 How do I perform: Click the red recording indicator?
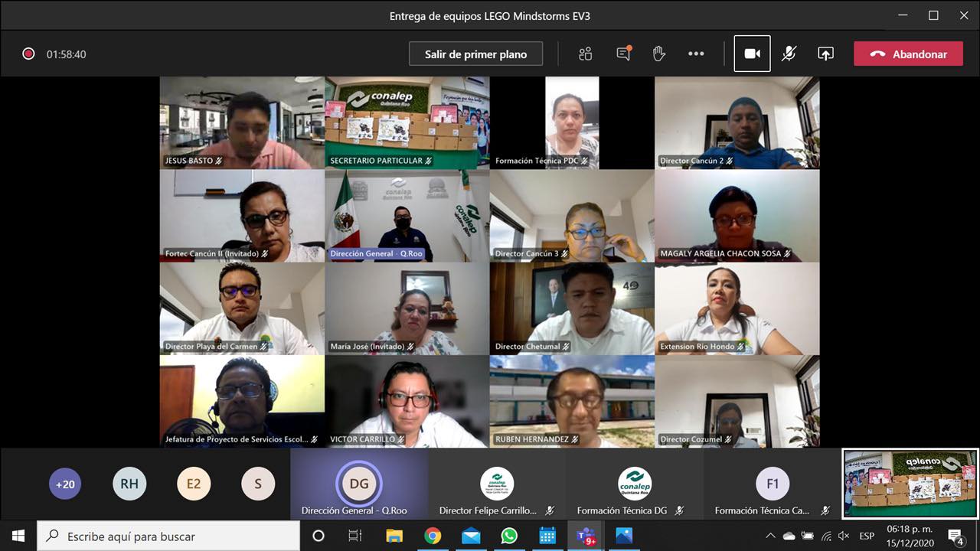click(28, 54)
